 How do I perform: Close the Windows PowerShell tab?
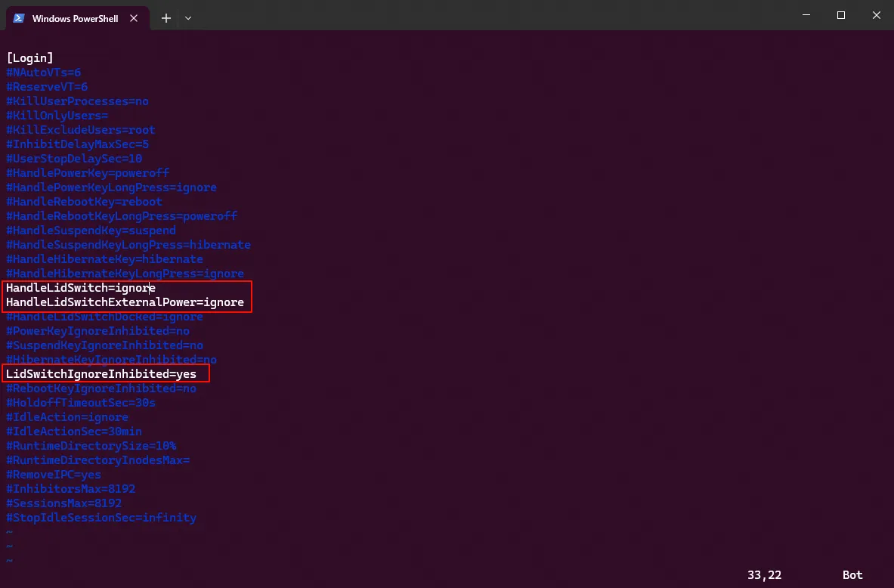(x=134, y=18)
